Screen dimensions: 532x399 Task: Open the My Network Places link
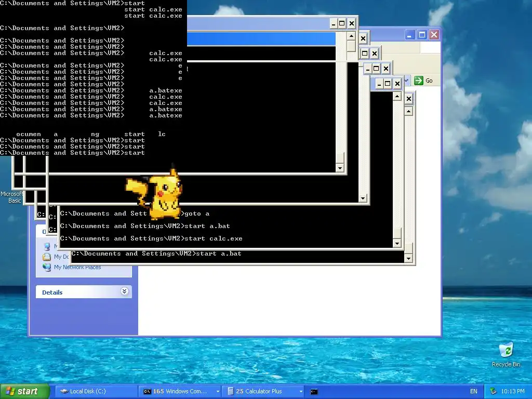pos(77,267)
